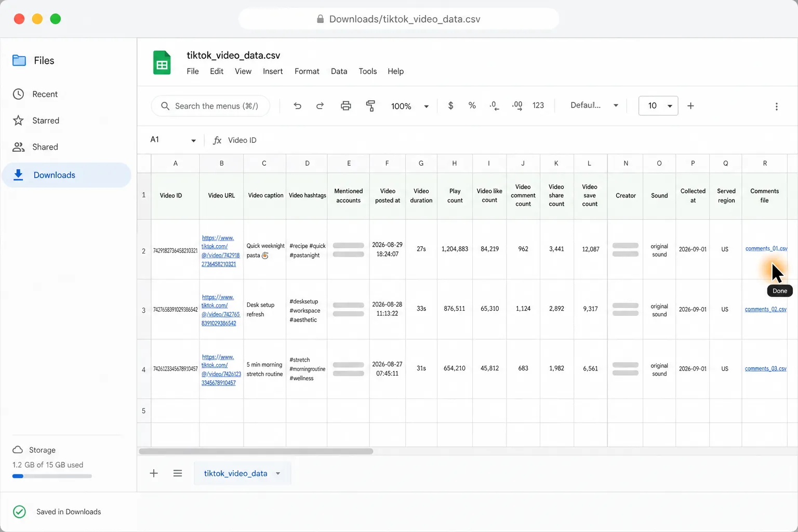Increase decimal places icon
798x532 pixels.
pos(517,105)
